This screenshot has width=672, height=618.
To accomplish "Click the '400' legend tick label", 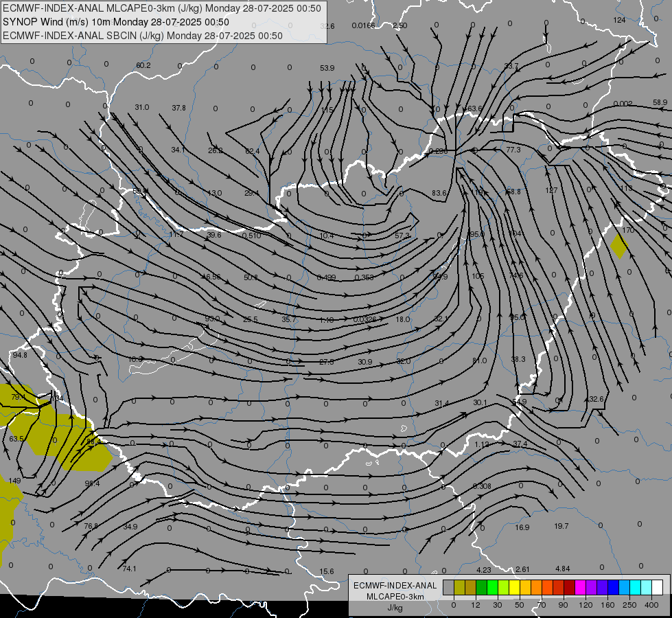I will [651, 605].
